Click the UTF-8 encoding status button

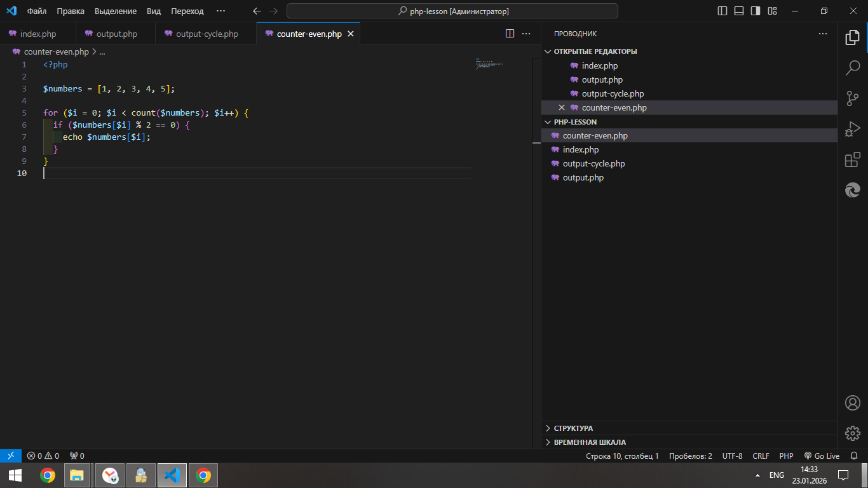(x=732, y=456)
